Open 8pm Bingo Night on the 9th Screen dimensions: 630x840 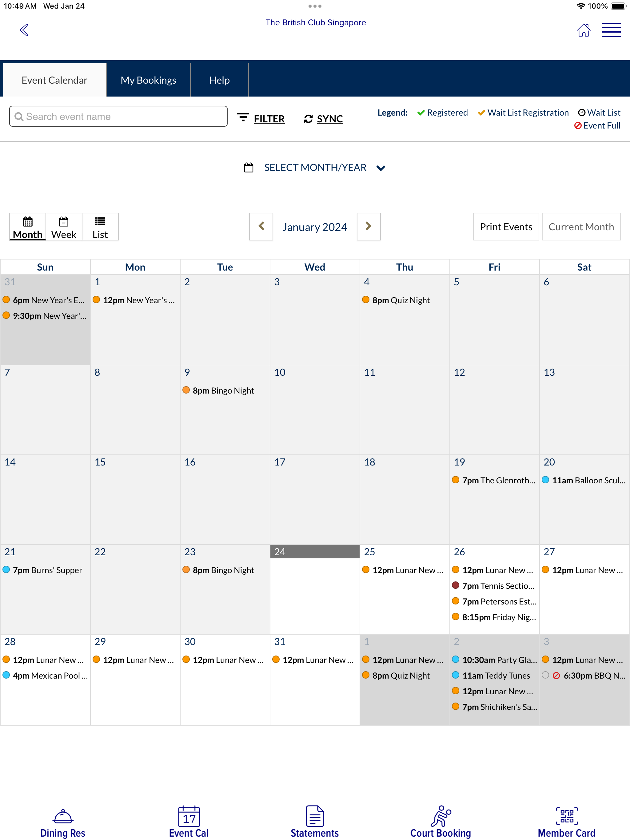coord(218,390)
